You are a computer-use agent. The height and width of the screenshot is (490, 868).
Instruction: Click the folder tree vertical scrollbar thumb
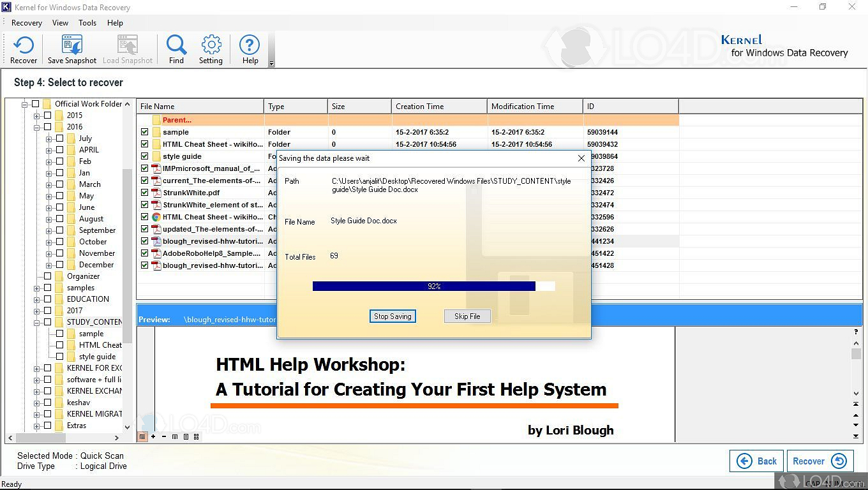[127, 255]
